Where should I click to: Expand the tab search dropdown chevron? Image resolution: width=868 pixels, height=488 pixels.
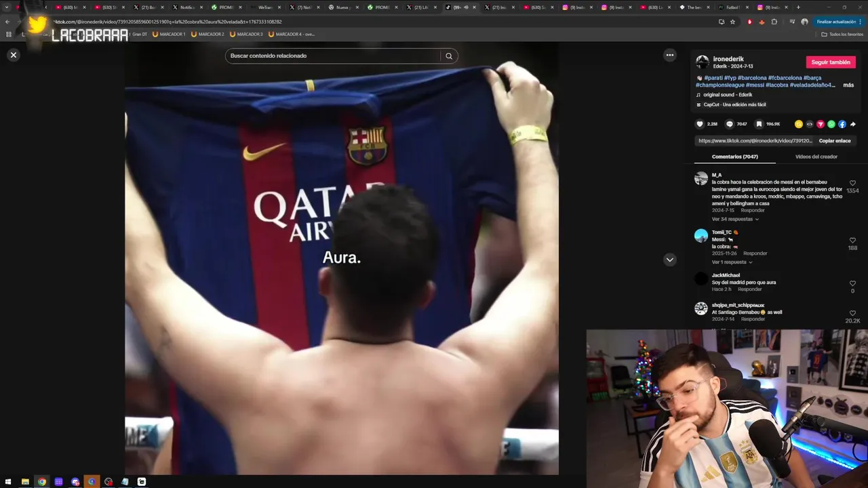point(7,7)
